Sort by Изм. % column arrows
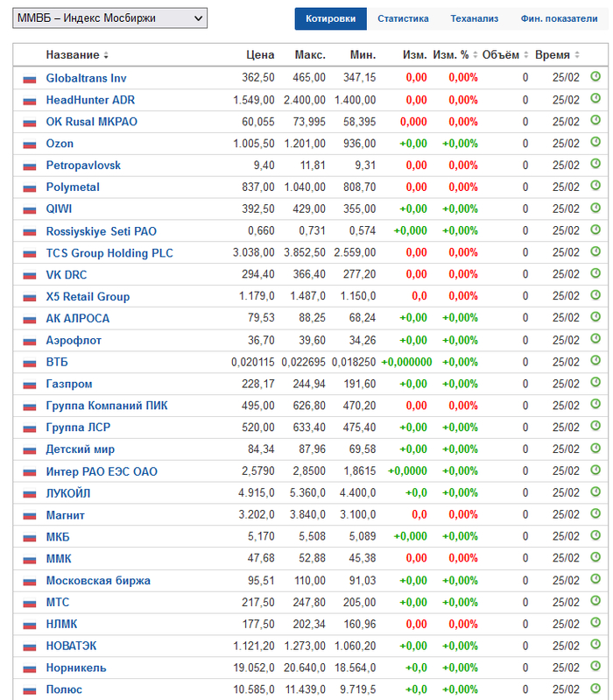The image size is (613, 700). click(476, 55)
